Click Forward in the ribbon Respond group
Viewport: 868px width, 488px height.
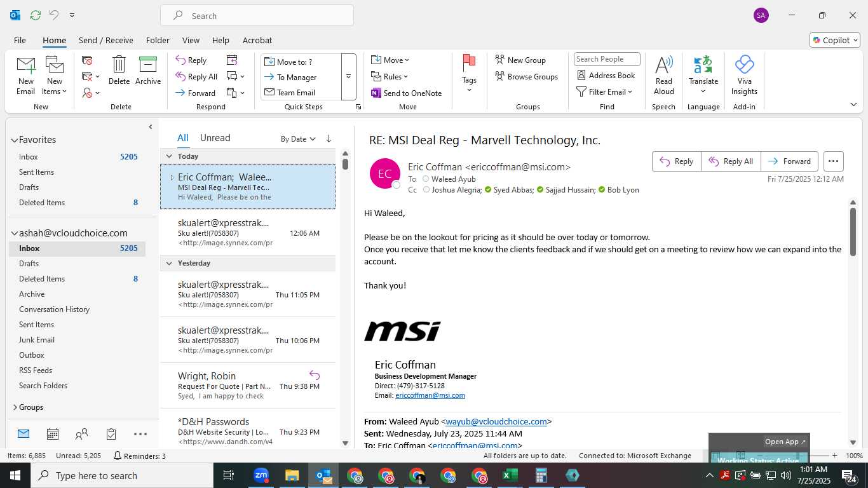coord(196,93)
